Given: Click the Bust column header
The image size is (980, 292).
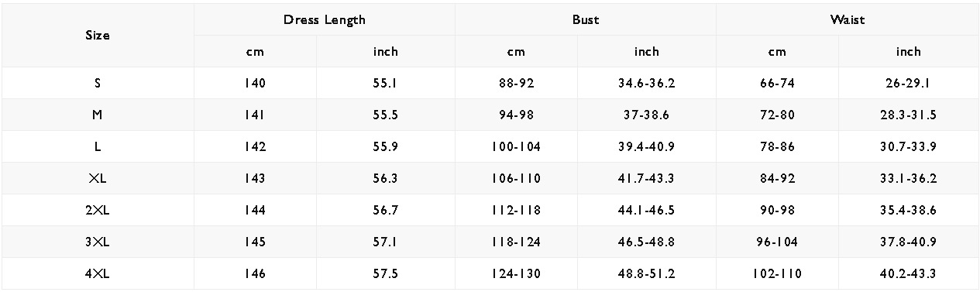Looking at the screenshot, I should click(x=585, y=19).
